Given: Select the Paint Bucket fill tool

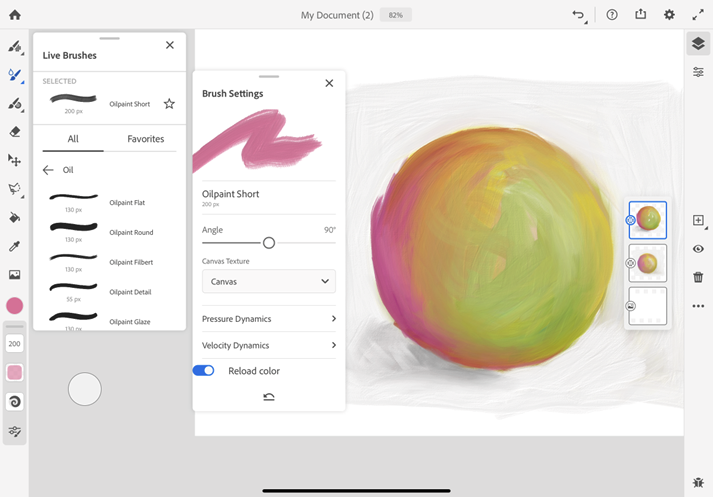Looking at the screenshot, I should coord(15,217).
